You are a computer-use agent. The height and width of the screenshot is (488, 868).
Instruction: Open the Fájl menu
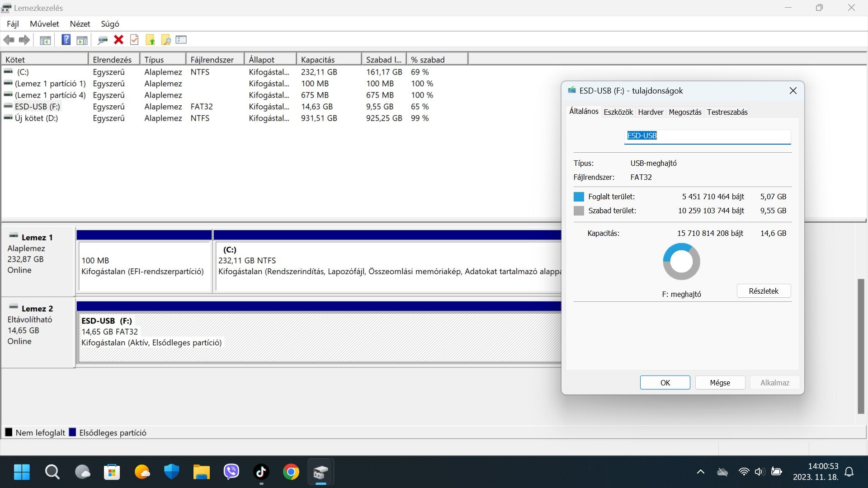click(13, 24)
